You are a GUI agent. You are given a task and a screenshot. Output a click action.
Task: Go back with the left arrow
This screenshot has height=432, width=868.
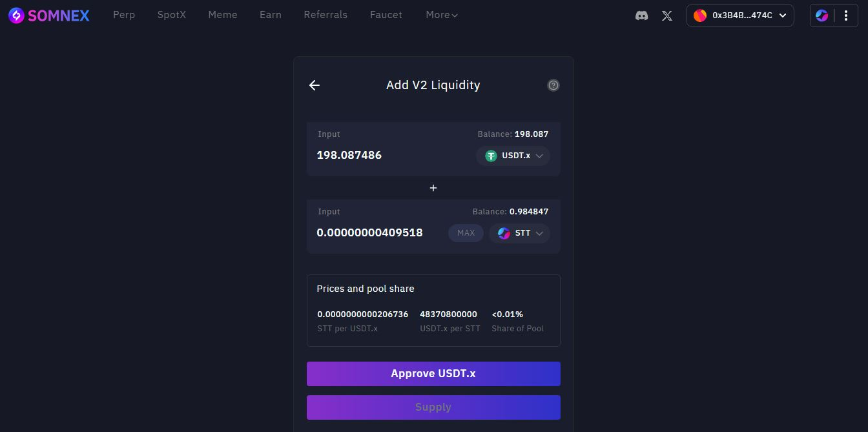315,85
